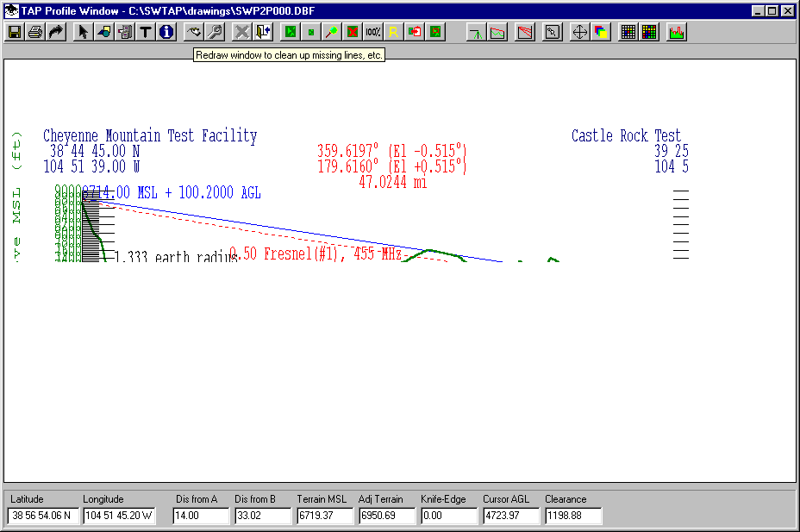Click the green terrain histogram icon

[677, 32]
